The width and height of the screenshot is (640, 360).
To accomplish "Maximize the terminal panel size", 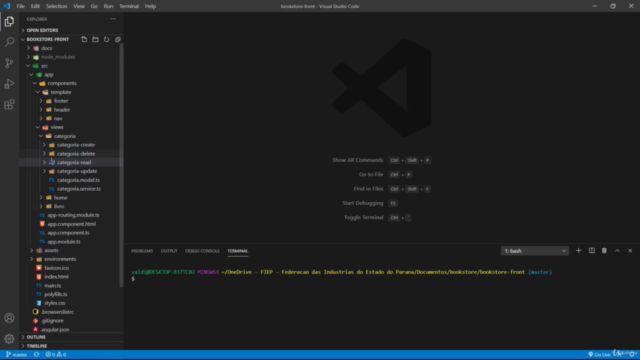I will click(617, 251).
